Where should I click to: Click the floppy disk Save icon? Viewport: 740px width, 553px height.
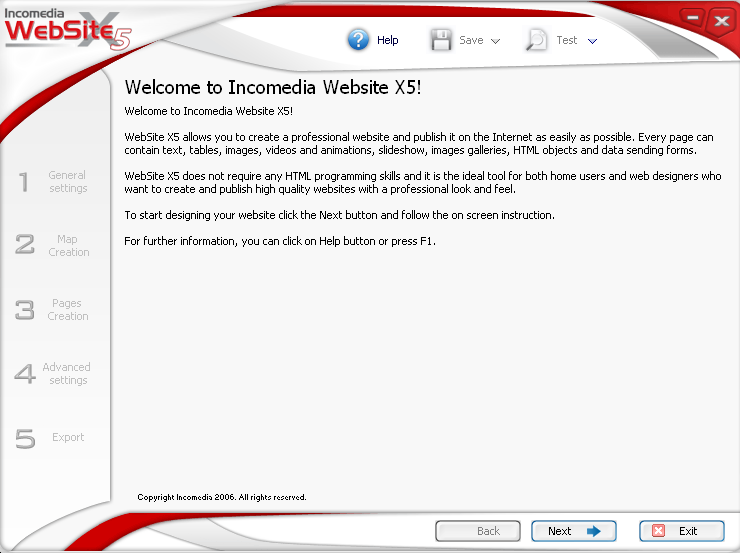point(441,40)
